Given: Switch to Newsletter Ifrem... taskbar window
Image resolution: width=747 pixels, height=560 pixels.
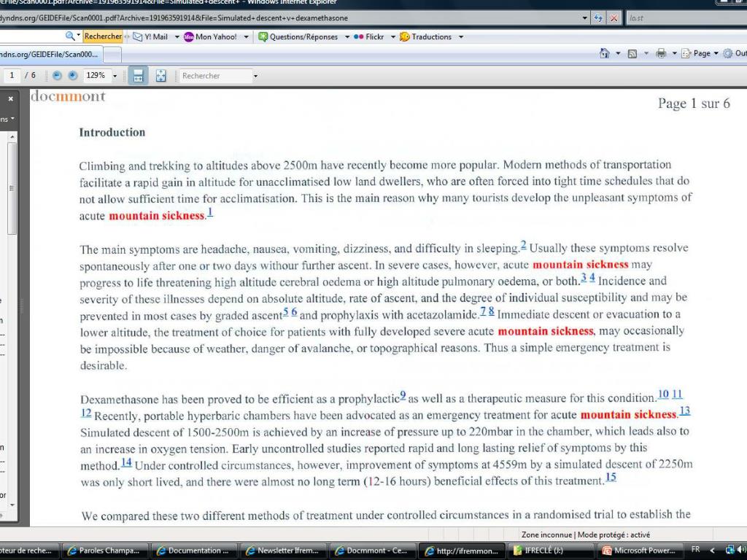Looking at the screenshot, I should [282, 551].
